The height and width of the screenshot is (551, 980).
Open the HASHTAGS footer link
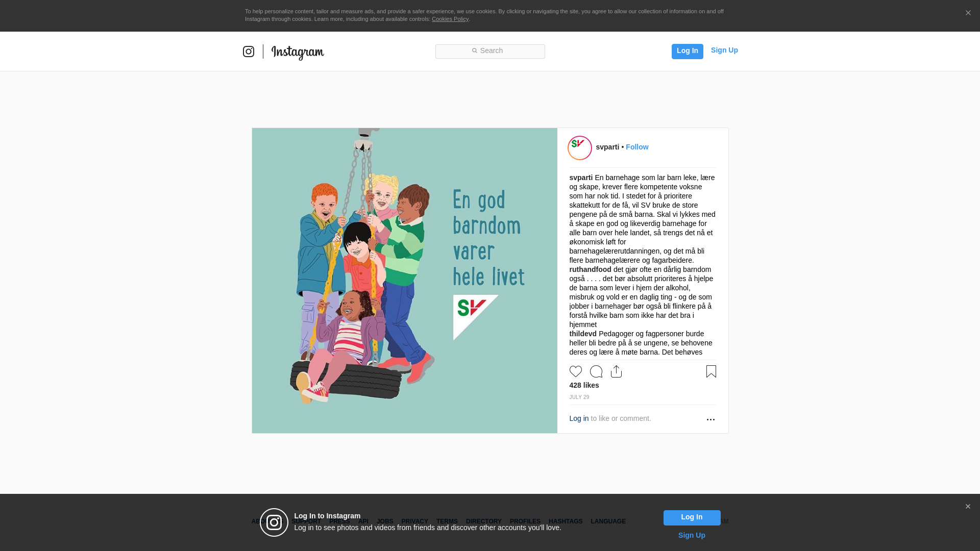566,521
